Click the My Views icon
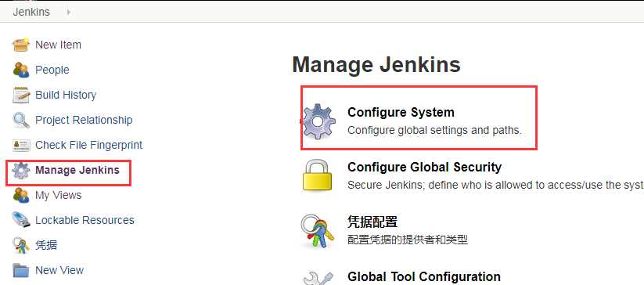Viewport: 644px width, 285px height. (21, 195)
